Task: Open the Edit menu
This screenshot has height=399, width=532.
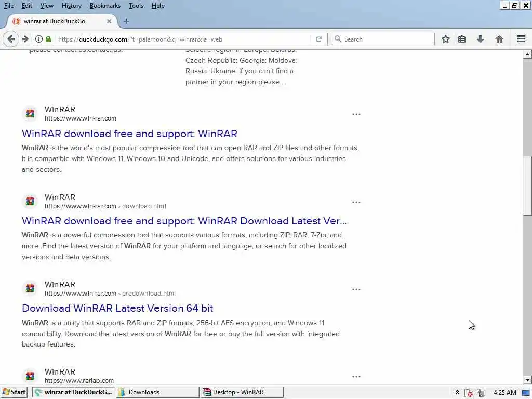Action: tap(27, 6)
